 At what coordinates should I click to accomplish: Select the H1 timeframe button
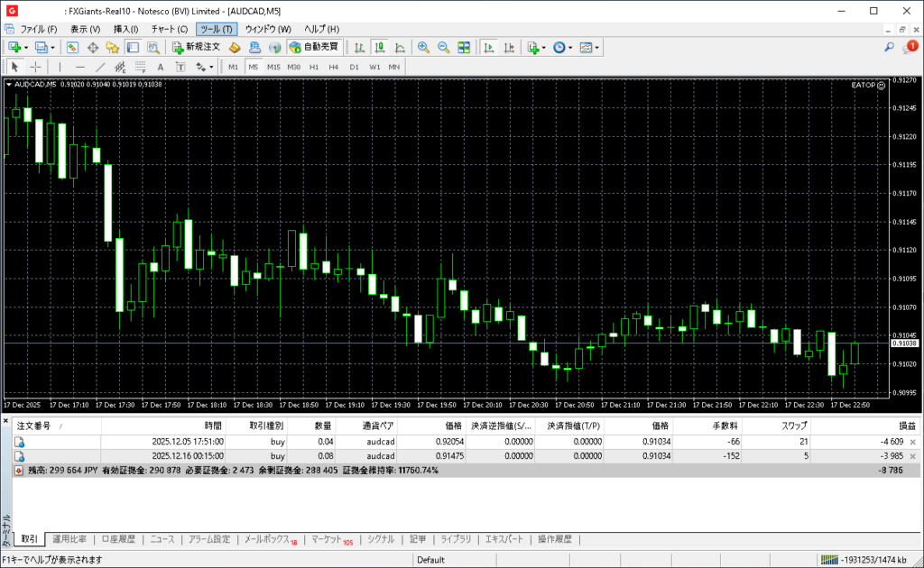[314, 67]
